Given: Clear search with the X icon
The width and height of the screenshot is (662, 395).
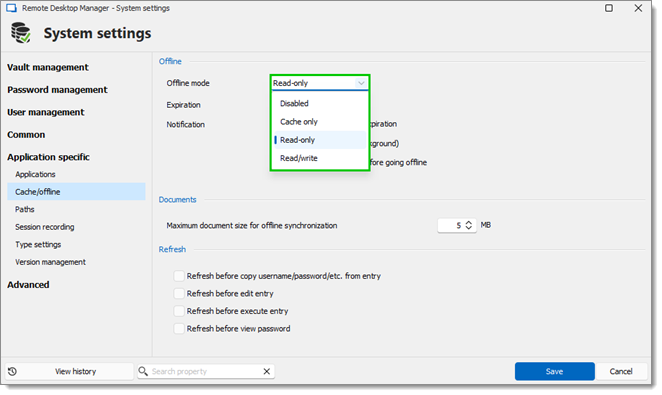Looking at the screenshot, I should (x=267, y=371).
